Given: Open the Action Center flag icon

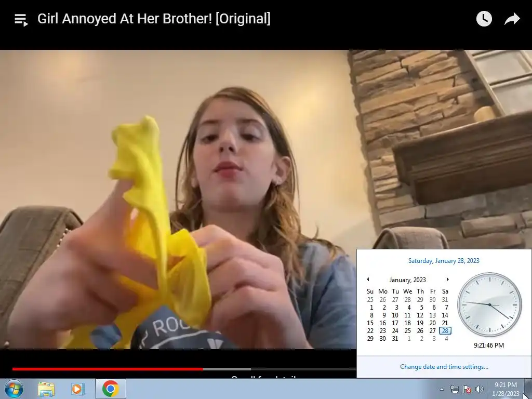Looking at the screenshot, I should (x=467, y=389).
